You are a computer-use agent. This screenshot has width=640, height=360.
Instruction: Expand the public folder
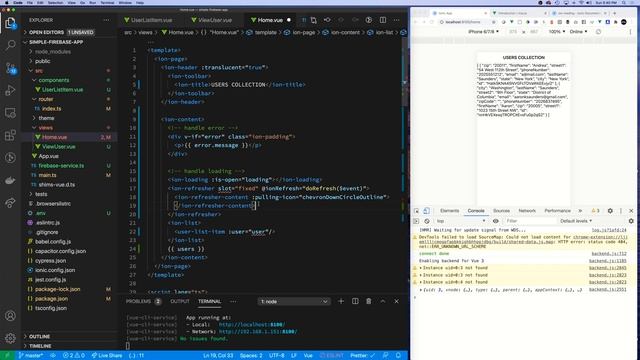(x=42, y=61)
